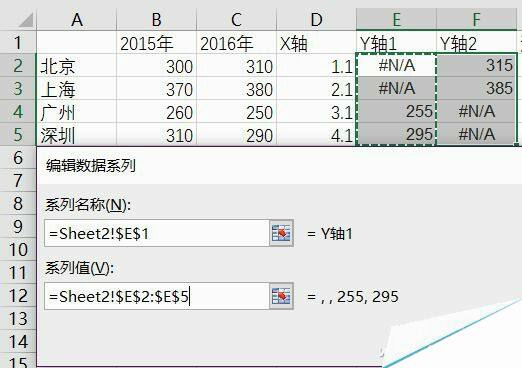The height and width of the screenshot is (368, 522).
Task: Select the 北京 cell
Action: (77, 66)
